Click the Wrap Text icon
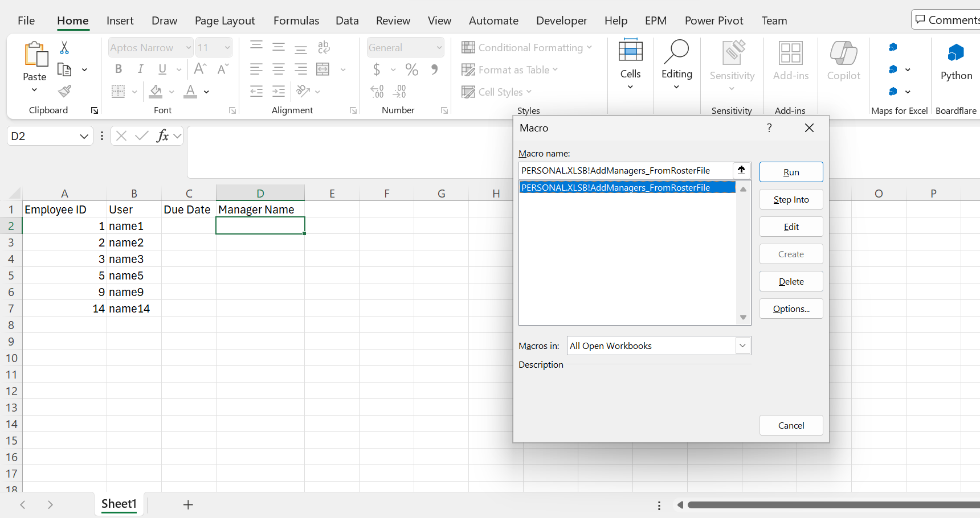 [x=324, y=47]
